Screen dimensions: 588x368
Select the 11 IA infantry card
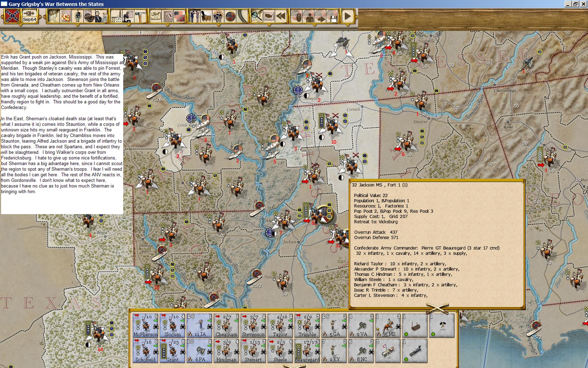coord(199,325)
